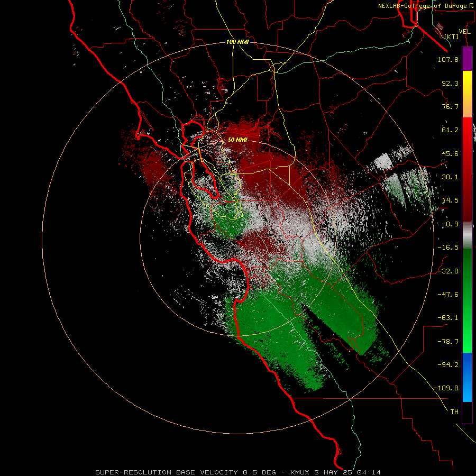Click the -32.0 scale value
This screenshot has height=476, width=476.
(448, 271)
